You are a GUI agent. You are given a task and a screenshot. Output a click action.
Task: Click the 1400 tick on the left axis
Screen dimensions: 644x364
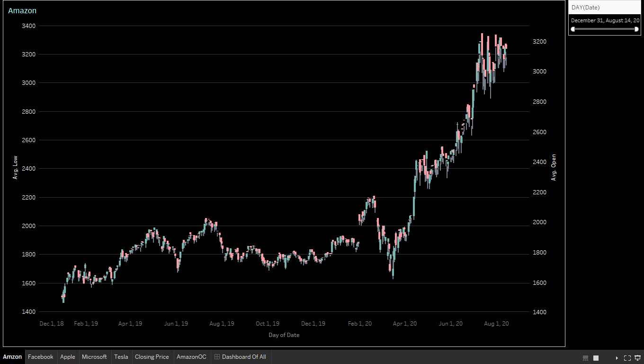(28, 312)
